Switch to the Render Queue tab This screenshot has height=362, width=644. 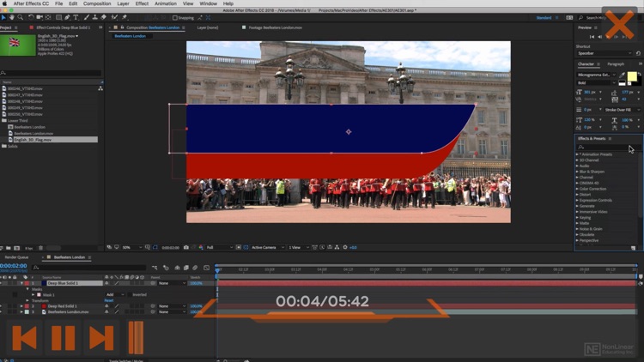tap(16, 257)
